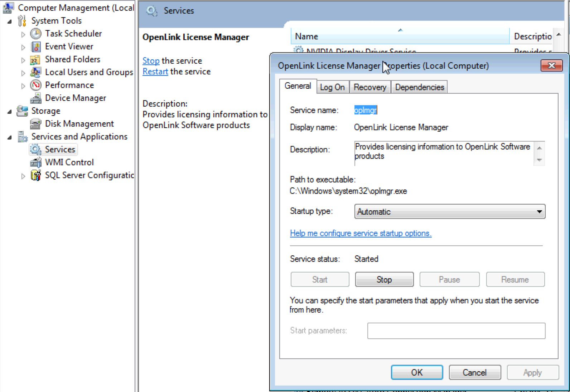The image size is (570, 392).
Task: Click the Services and Applications icon
Action: click(23, 137)
